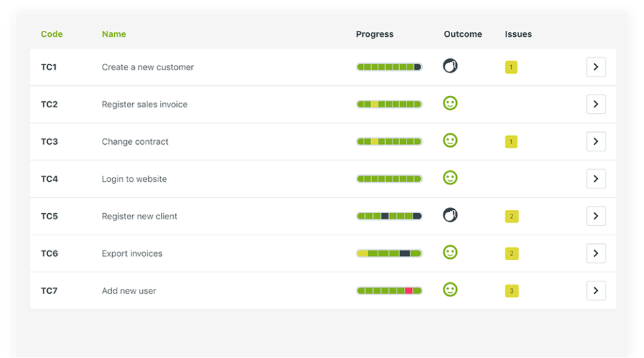Click the smiley outcome icon for TC3
This screenshot has height=358, width=644.
[x=450, y=140]
